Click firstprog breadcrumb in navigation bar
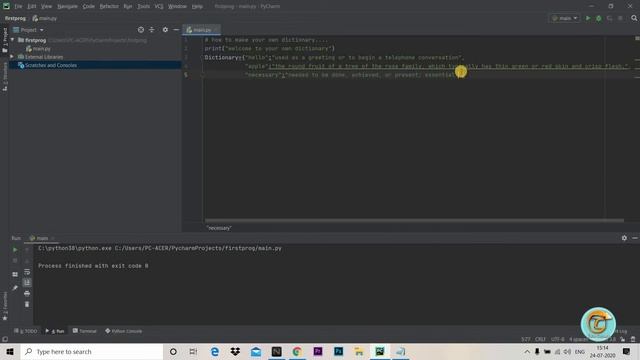 click(16, 18)
